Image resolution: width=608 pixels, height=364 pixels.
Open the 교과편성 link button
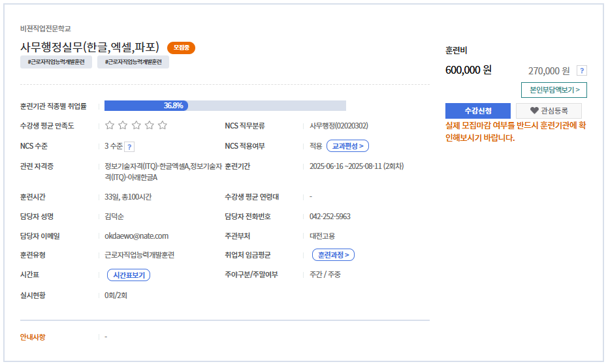(x=347, y=146)
